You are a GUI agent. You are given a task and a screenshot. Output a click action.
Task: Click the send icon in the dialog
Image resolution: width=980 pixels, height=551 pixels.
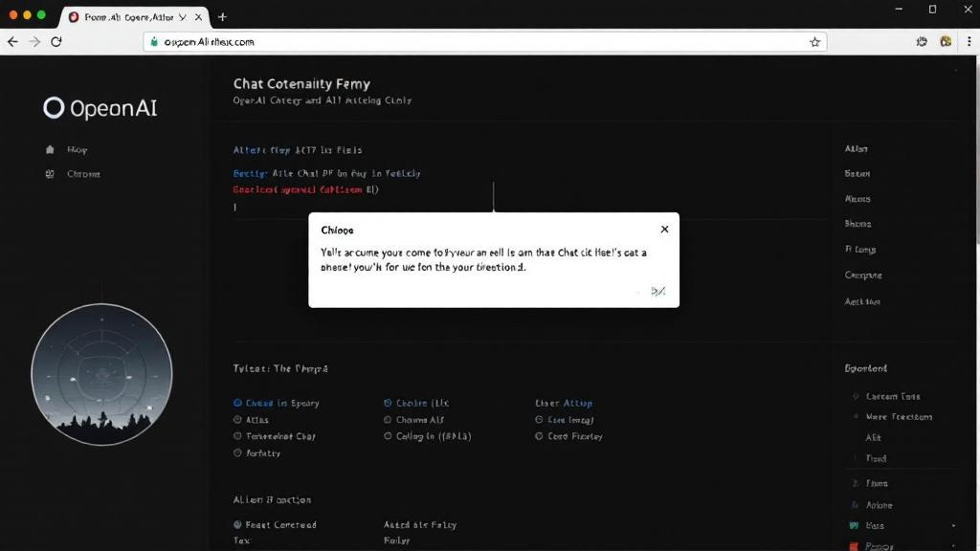(658, 291)
